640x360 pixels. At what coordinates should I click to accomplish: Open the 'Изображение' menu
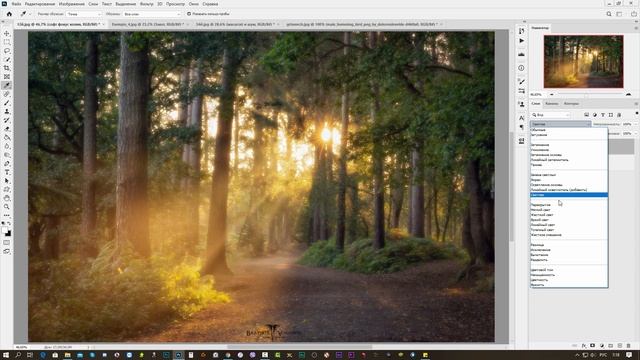(x=71, y=4)
